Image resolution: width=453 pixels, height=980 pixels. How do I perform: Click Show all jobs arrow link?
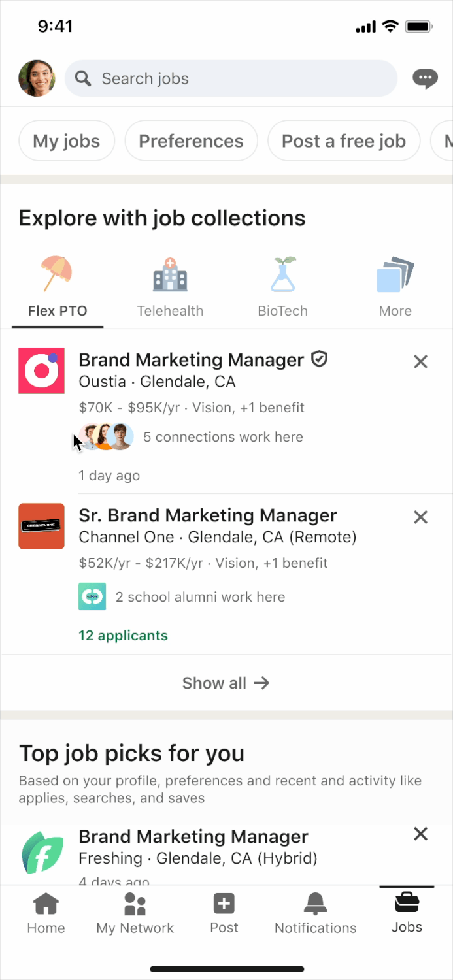(226, 683)
